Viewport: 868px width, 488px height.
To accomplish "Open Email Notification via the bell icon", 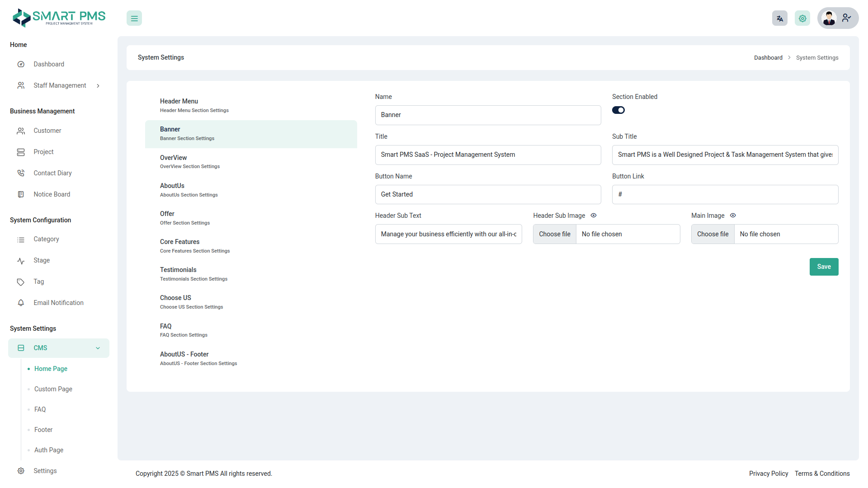I will (x=21, y=303).
